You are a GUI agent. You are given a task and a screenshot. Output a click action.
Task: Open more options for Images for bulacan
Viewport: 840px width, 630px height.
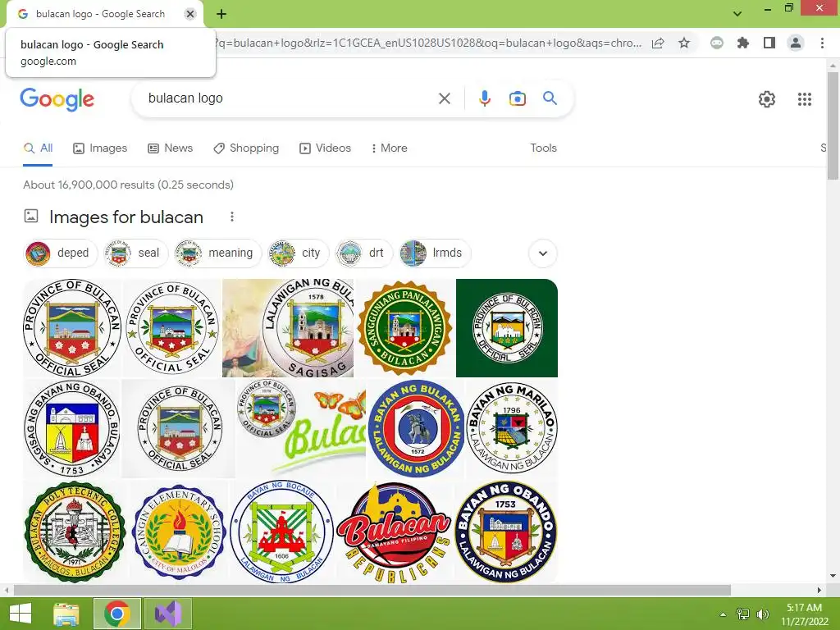coord(231,217)
